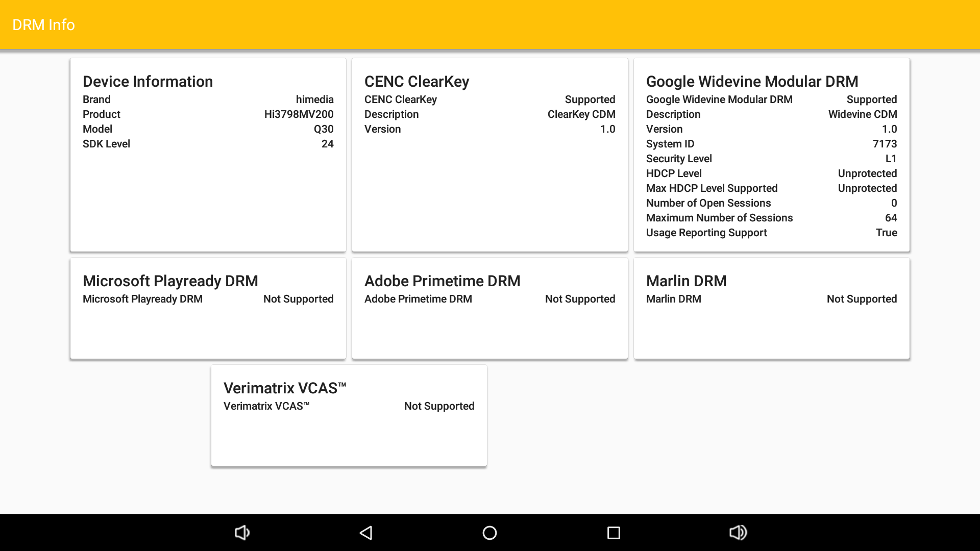Viewport: 980px width, 551px height.
Task: Open recent apps square icon
Action: point(614,533)
